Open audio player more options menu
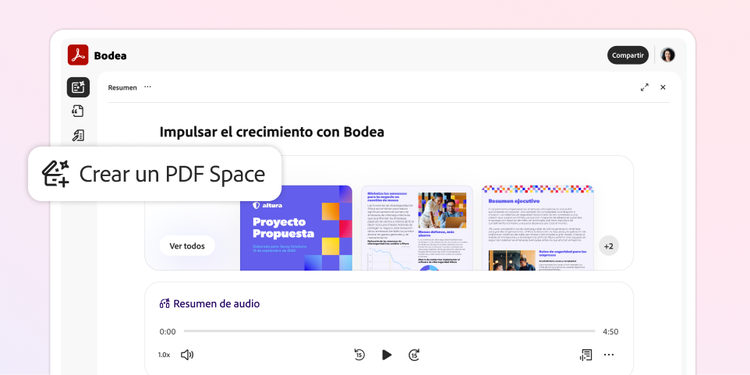This screenshot has width=750, height=375. (x=608, y=355)
